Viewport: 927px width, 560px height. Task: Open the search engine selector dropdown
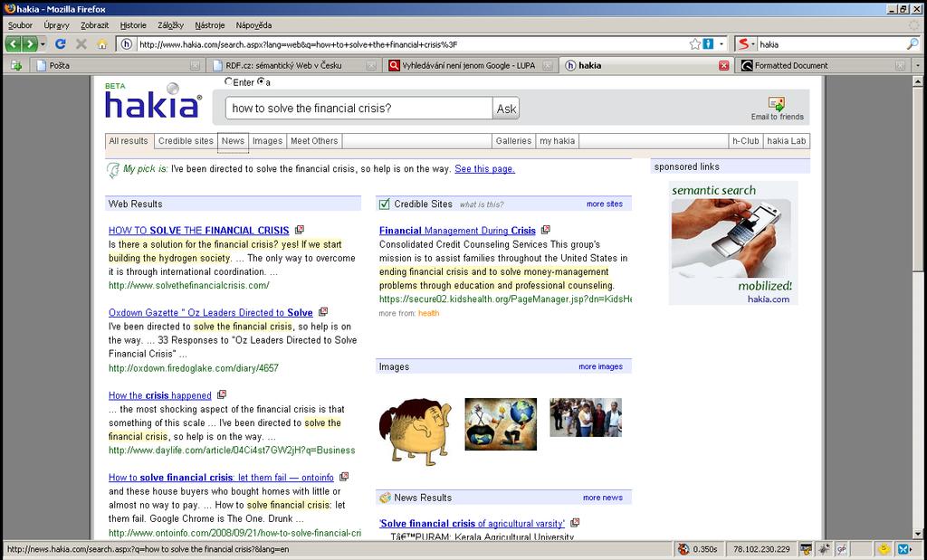coord(746,43)
